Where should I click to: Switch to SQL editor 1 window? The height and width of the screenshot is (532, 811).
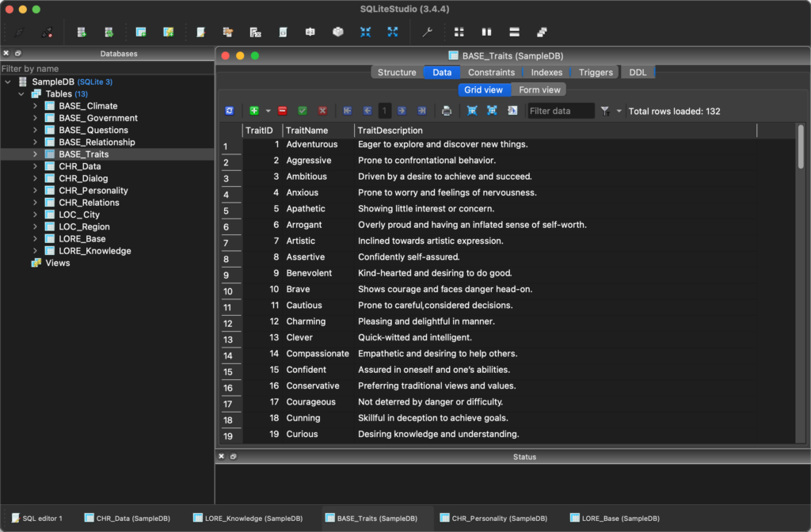pyautogui.click(x=37, y=518)
